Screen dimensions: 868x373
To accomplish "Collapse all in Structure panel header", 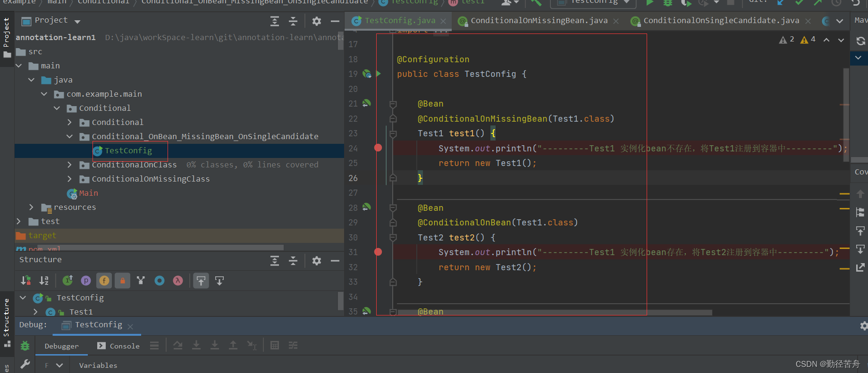I will point(293,261).
